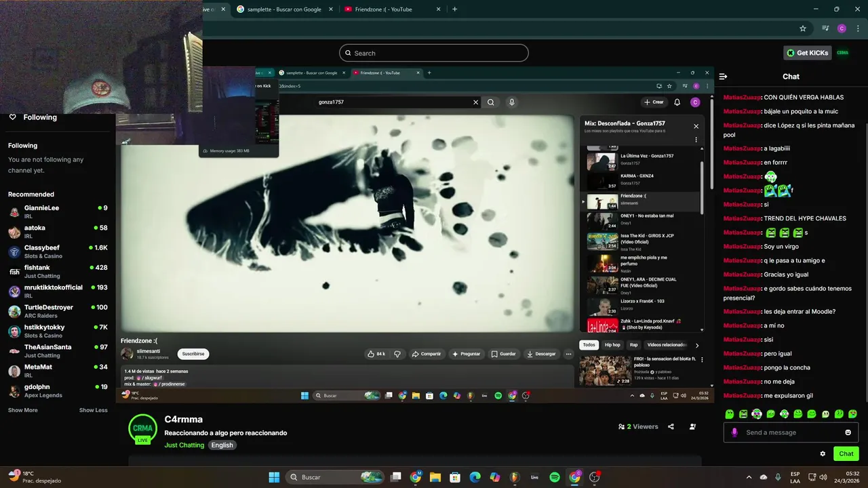Click the purple microphone icon in the message box
The height and width of the screenshot is (488, 868).
pos(734,432)
